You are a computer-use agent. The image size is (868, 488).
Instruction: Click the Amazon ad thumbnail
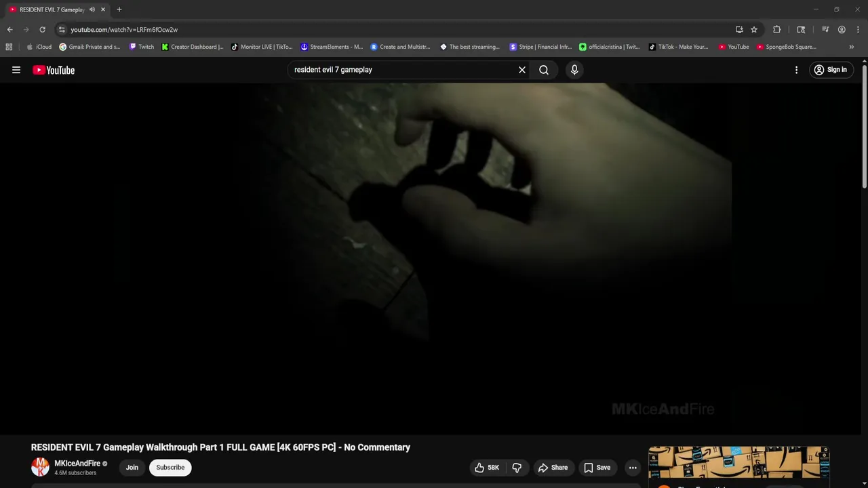click(x=738, y=462)
